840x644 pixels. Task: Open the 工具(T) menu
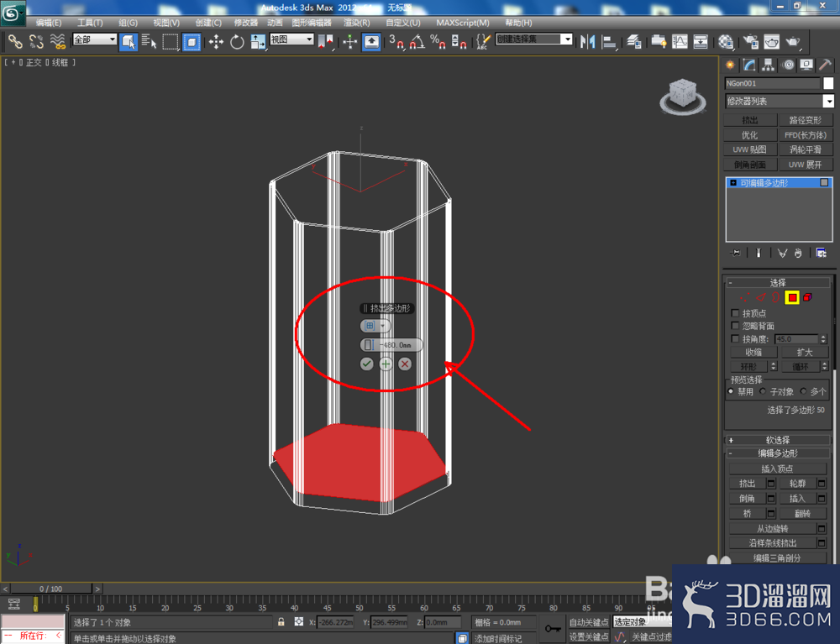[90, 23]
